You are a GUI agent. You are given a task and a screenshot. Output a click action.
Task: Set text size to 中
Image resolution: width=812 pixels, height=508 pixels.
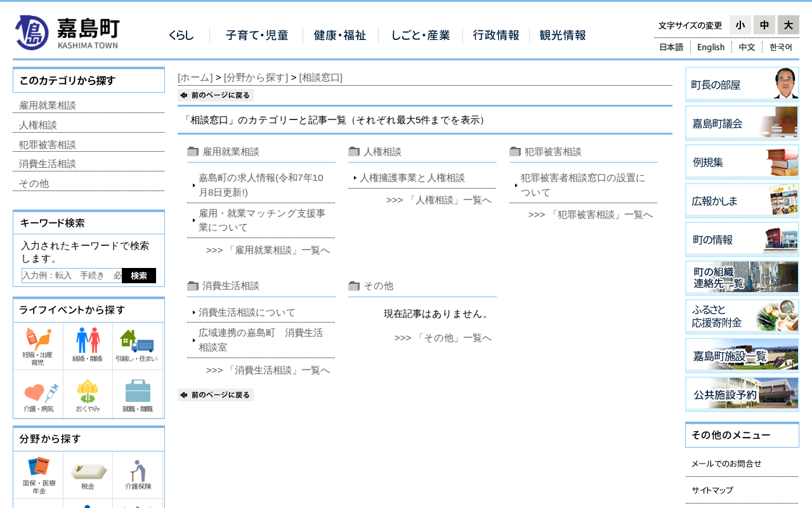[x=764, y=25]
